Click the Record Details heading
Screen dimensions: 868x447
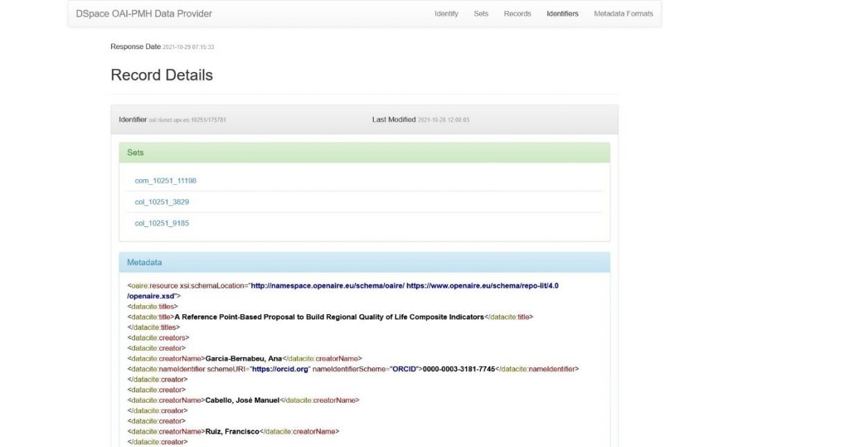162,75
